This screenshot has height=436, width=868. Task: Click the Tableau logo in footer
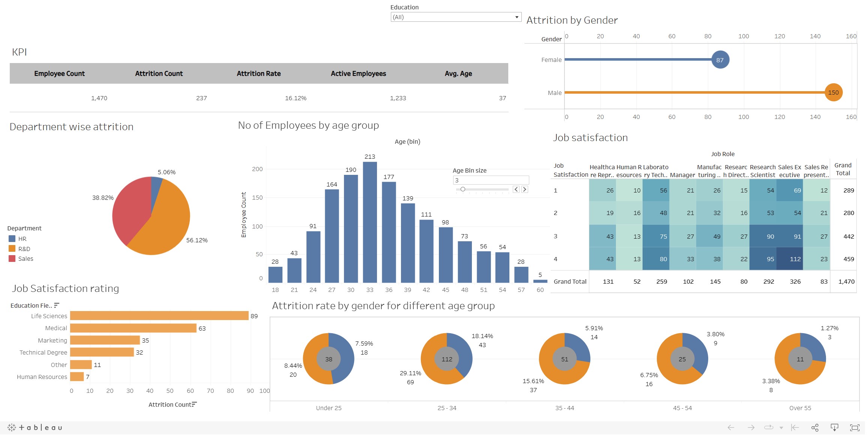tap(35, 427)
